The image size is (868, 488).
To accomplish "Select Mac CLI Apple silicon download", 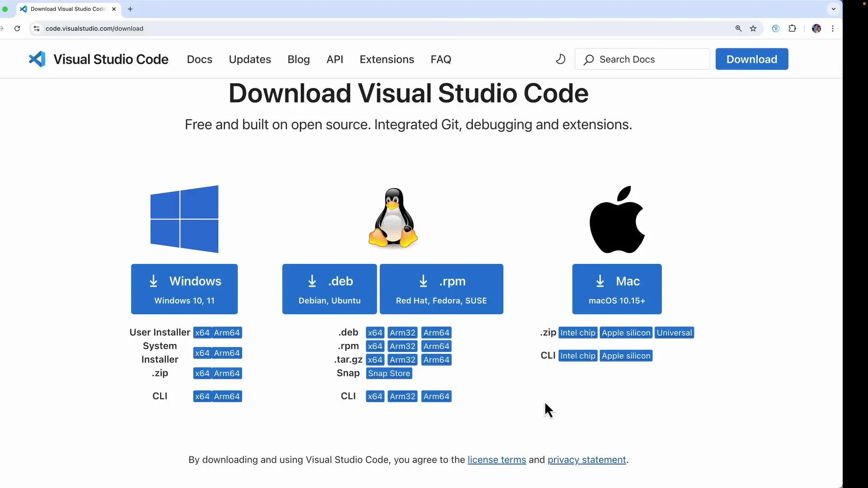I will pos(626,356).
